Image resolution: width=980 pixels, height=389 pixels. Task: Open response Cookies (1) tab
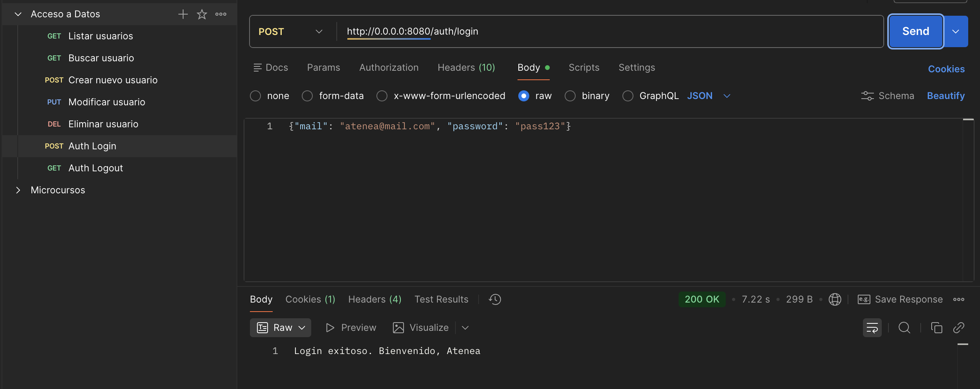310,299
